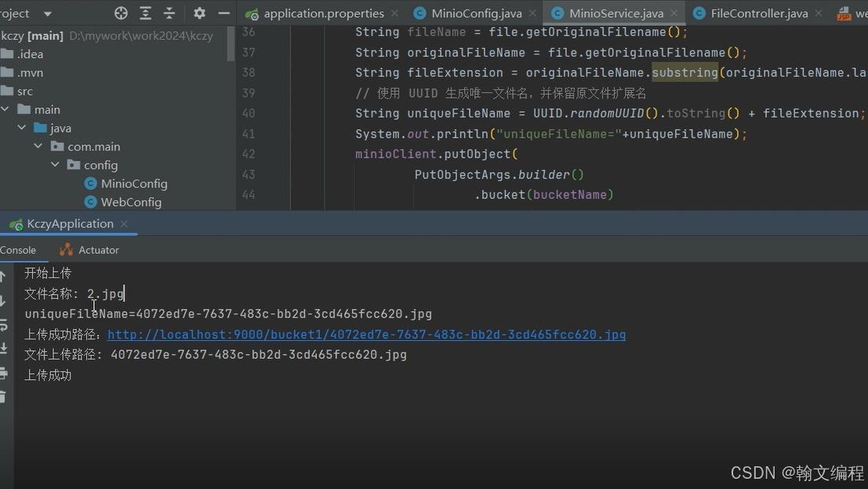Open WebConfig class in project tree

[123, 202]
